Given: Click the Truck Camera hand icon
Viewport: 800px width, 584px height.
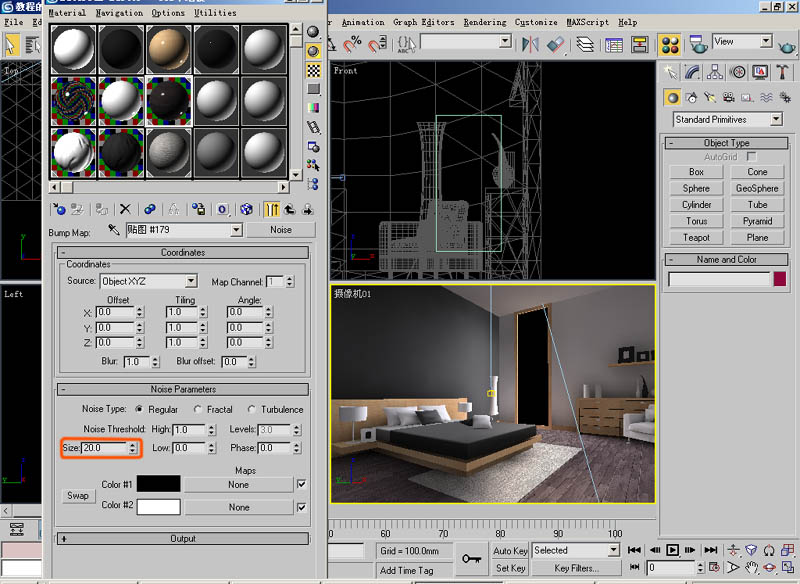Looking at the screenshot, I should (752, 567).
